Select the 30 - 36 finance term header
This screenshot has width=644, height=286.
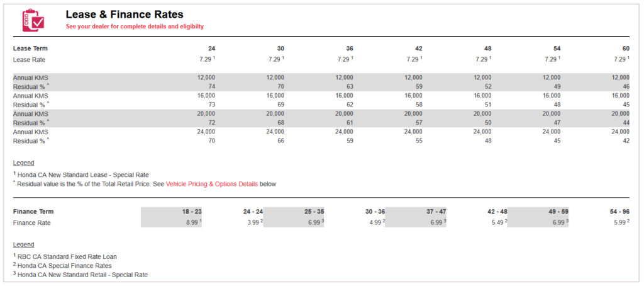tap(375, 212)
